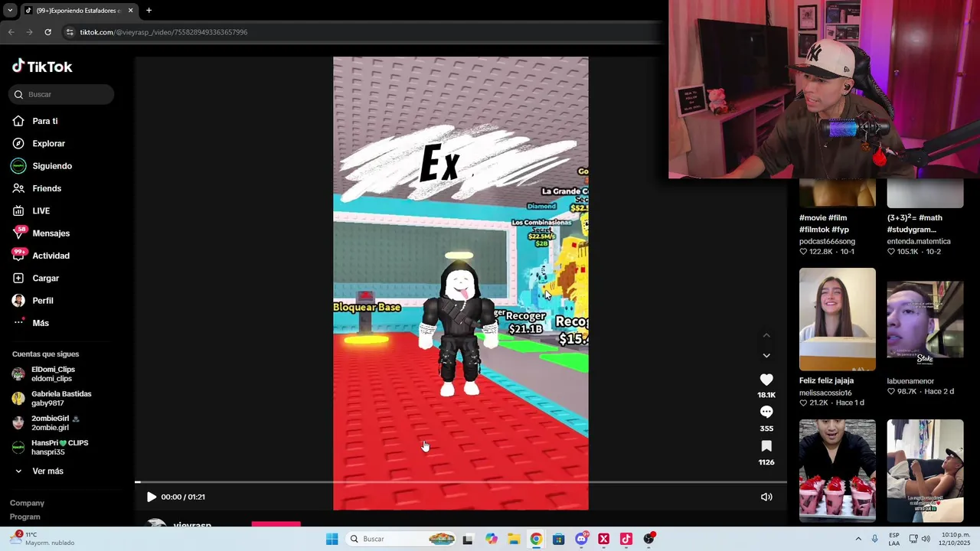Open OBS Studio from the taskbar
Viewport: 980px width, 551px height.
(648, 539)
